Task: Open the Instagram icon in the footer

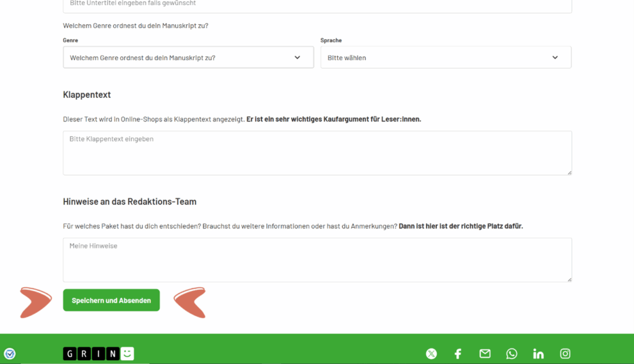Action: (x=565, y=353)
